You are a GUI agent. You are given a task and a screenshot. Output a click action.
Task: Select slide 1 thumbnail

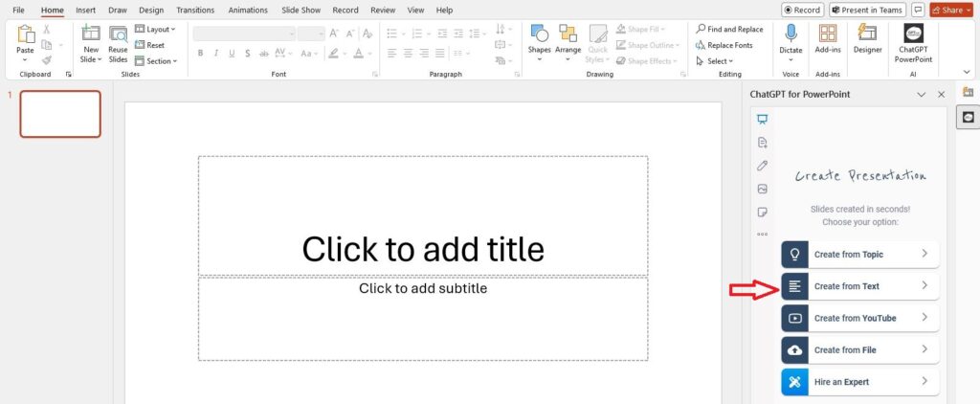click(x=60, y=114)
